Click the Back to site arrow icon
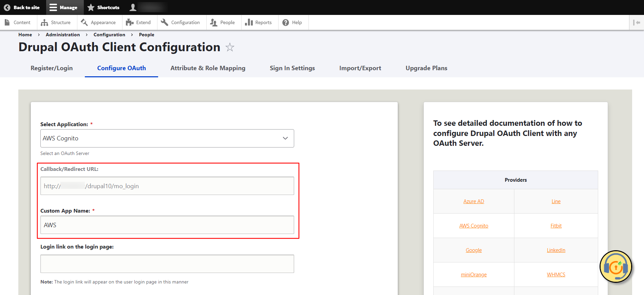The height and width of the screenshot is (295, 644). pos(7,7)
